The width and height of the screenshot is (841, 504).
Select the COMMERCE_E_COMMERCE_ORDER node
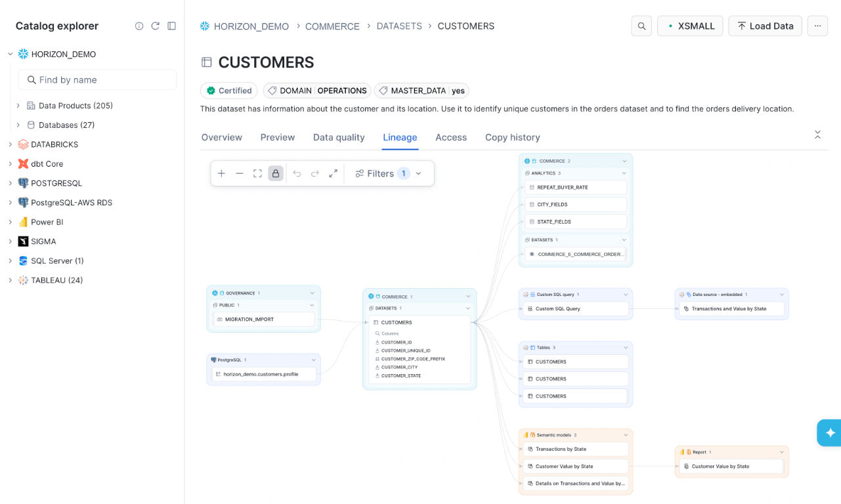click(x=576, y=254)
